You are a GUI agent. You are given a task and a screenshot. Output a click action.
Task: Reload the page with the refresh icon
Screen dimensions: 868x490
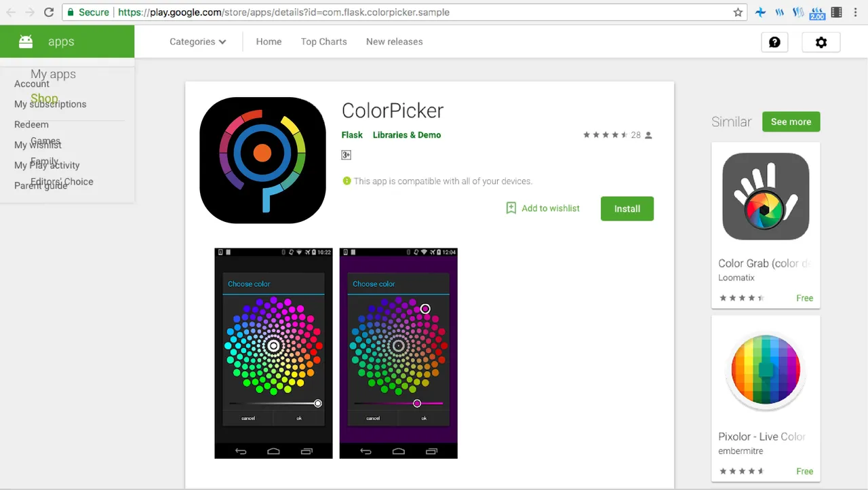[x=49, y=12]
